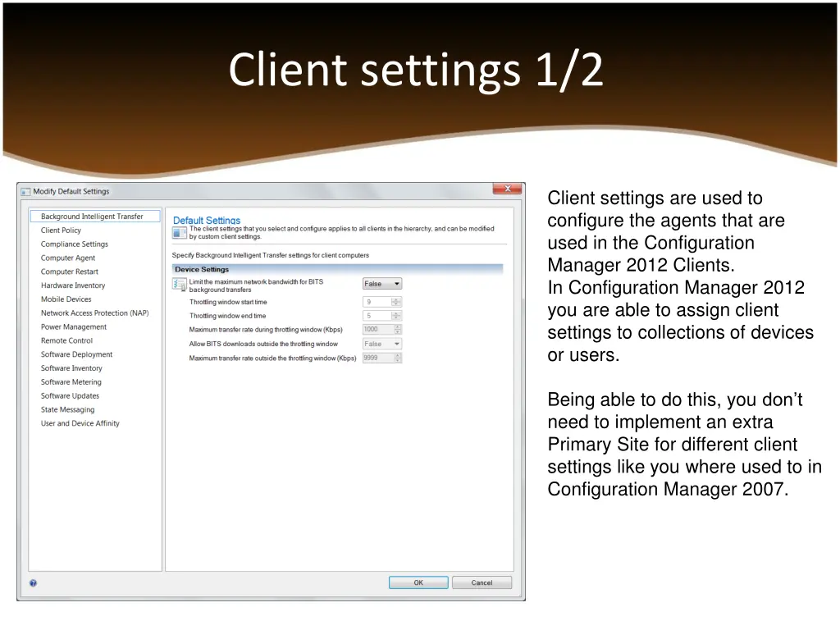Image resolution: width=840 pixels, height=630 pixels.
Task: Click 'Throttling window end time' label
Action: click(228, 316)
